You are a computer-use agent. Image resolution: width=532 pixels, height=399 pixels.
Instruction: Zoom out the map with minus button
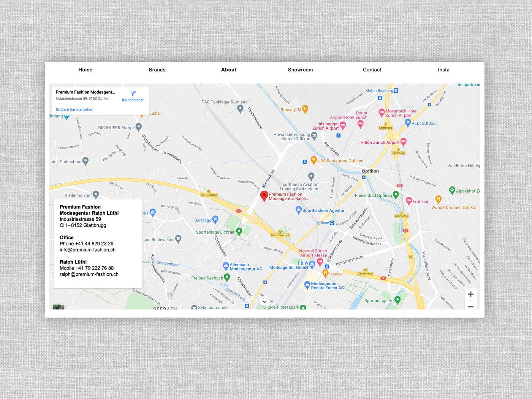coord(470,306)
